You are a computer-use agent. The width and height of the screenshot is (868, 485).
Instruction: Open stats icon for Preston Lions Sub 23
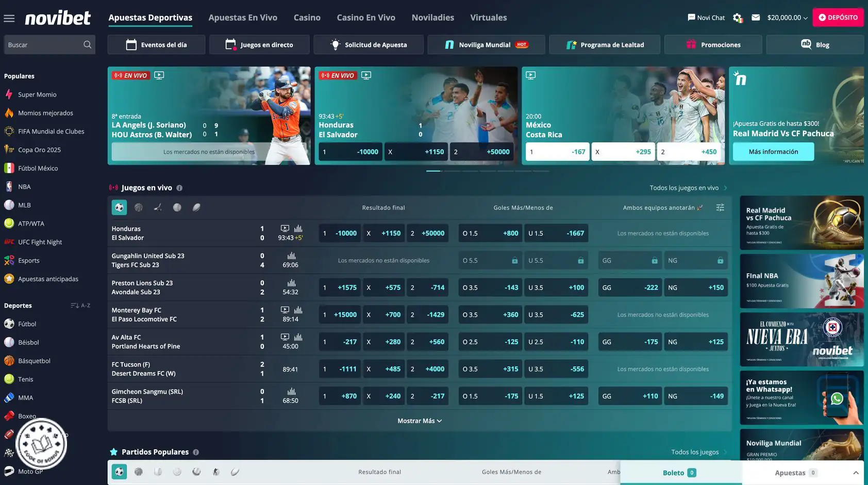tap(291, 283)
